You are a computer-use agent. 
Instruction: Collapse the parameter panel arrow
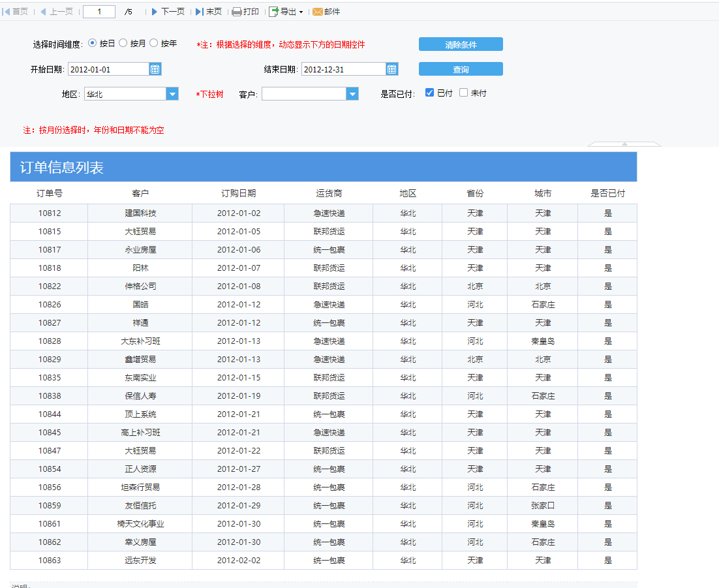(624, 144)
